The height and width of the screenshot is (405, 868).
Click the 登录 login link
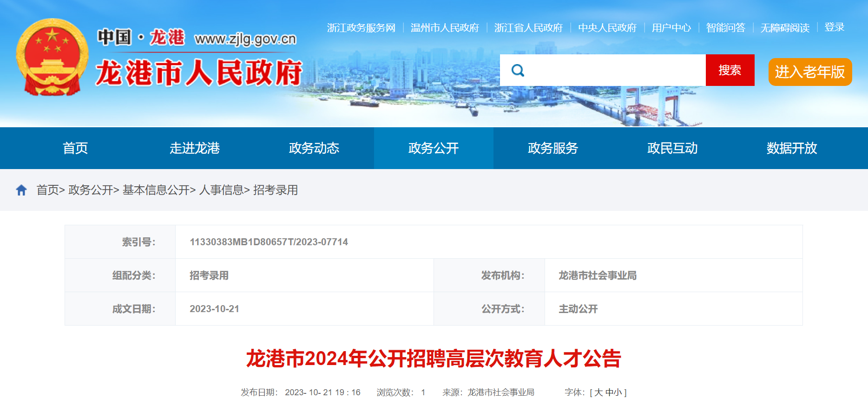click(835, 27)
